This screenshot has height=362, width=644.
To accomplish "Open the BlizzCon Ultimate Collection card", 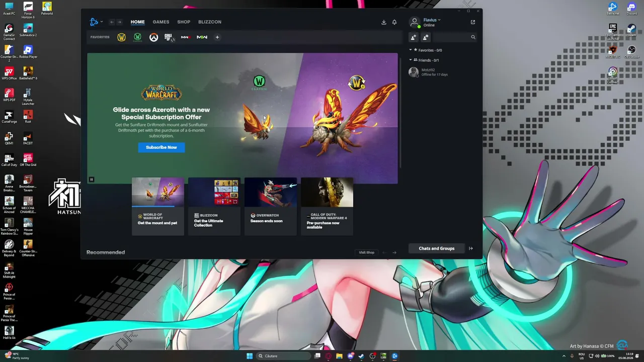I will coord(214,206).
